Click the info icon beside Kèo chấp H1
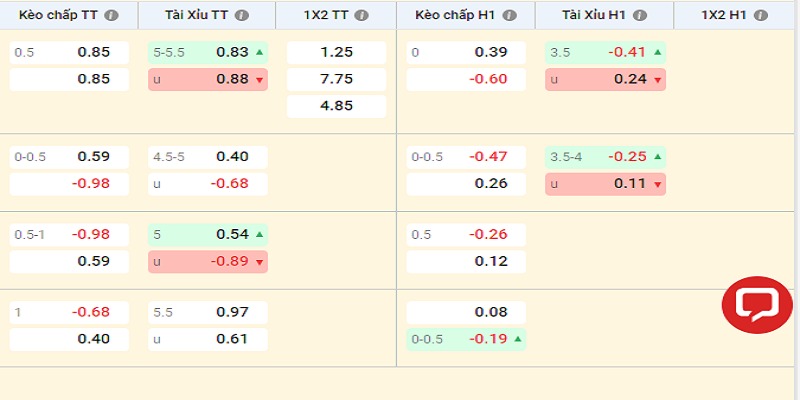Viewport: 800px width, 400px height. coord(512,16)
